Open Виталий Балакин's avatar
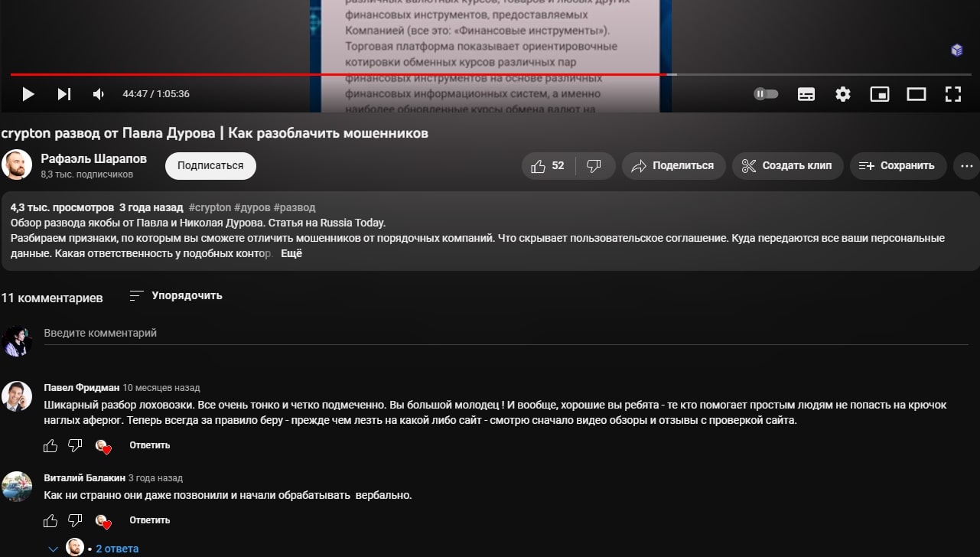The width and height of the screenshot is (980, 557). tap(16, 487)
